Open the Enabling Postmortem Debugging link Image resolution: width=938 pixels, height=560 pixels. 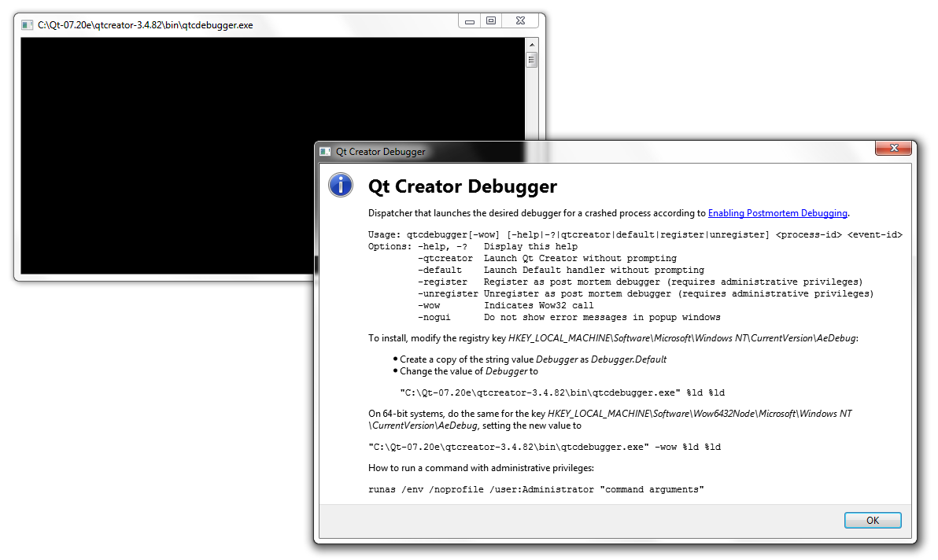777,213
